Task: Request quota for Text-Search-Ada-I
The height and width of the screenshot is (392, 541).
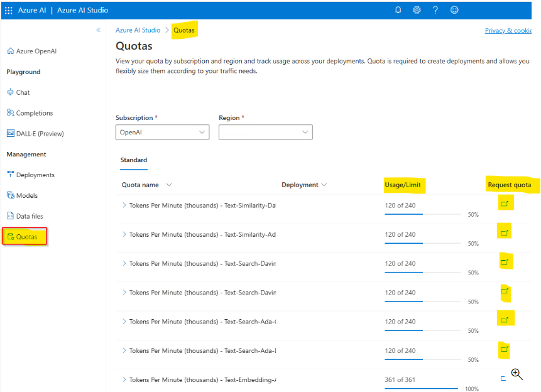Action: (x=505, y=349)
